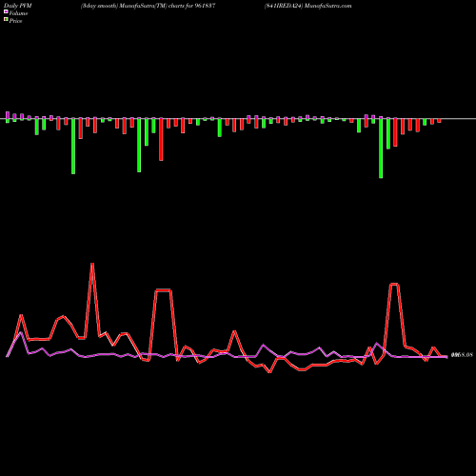Click the flat-topped red peak near right end
Image resolution: width=476 pixels, height=476 pixels.
pos(394,285)
